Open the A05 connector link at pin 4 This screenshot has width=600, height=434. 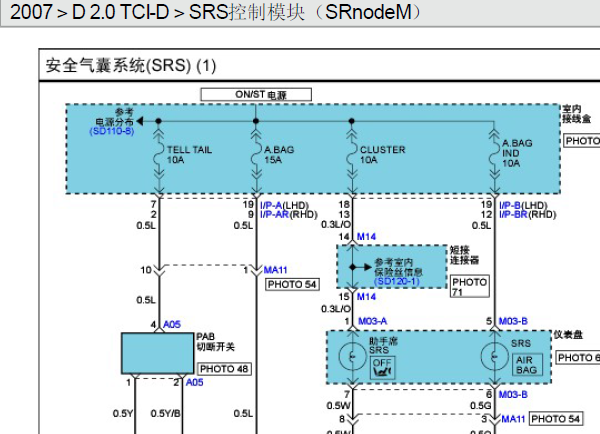pos(172,325)
